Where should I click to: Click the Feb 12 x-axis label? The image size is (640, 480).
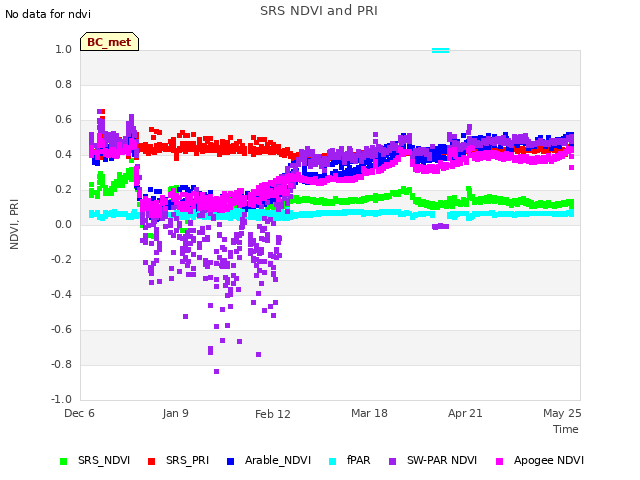[273, 414]
